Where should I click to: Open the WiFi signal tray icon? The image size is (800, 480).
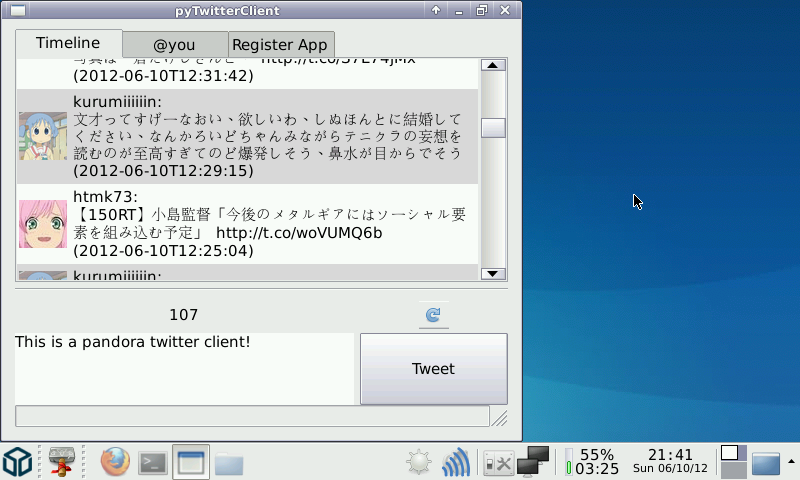coord(456,463)
